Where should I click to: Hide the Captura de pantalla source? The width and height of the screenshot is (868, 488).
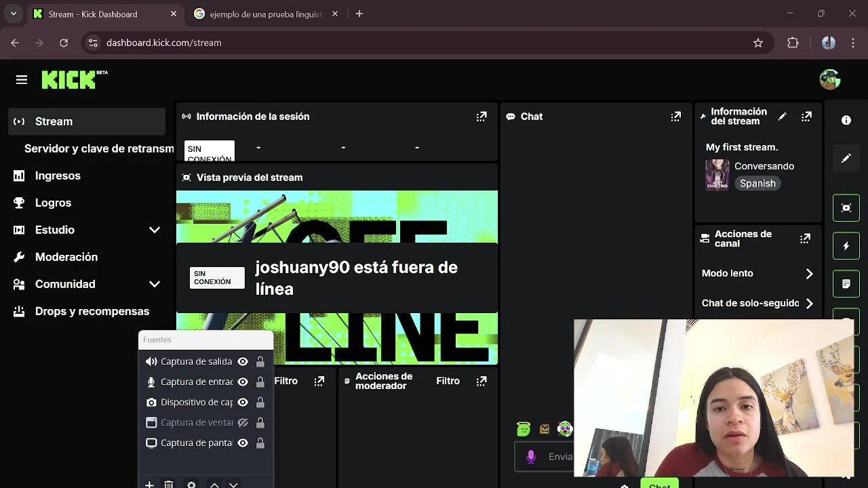(x=243, y=443)
